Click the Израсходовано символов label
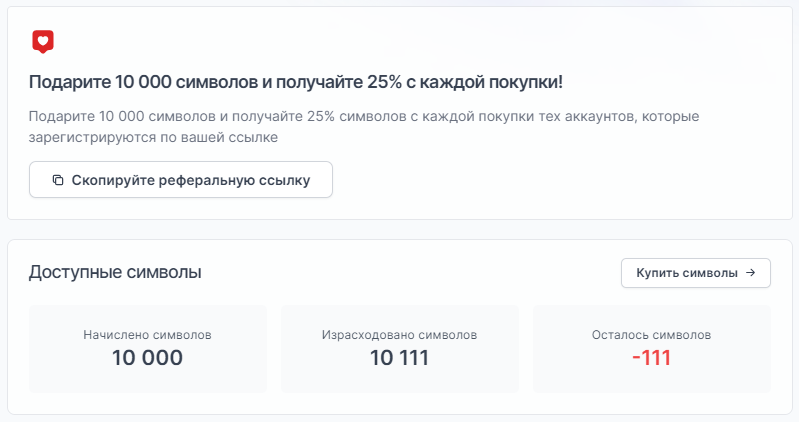The width and height of the screenshot is (799, 422). pos(399,335)
